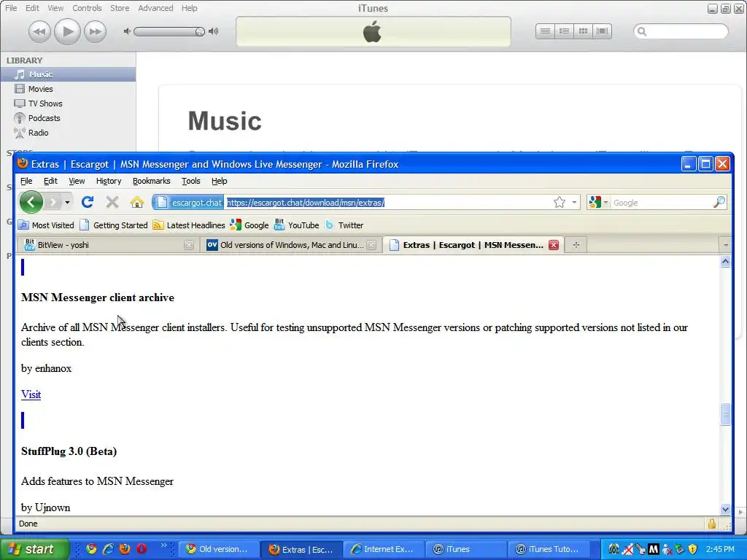Click the Firefox scrollbar down arrow
Viewport: 747px width, 560px height.
click(725, 509)
